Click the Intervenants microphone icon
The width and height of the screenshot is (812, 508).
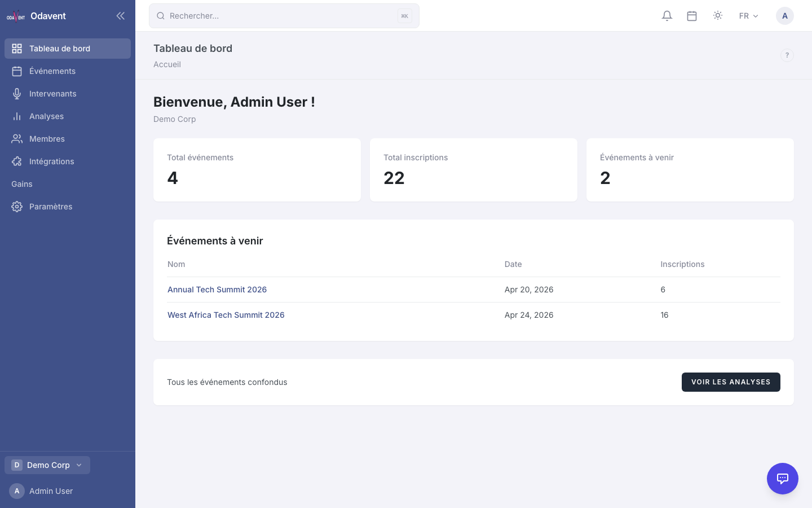[17, 94]
